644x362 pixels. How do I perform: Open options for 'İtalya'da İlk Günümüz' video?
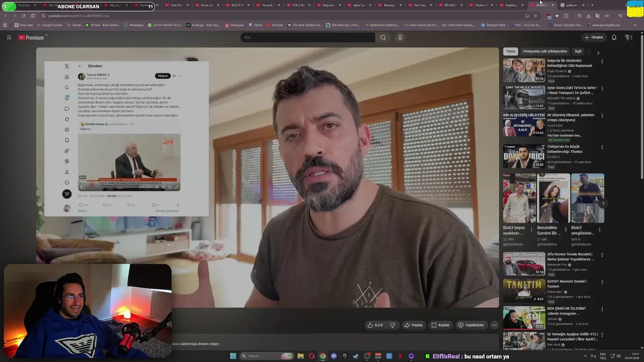(602, 61)
